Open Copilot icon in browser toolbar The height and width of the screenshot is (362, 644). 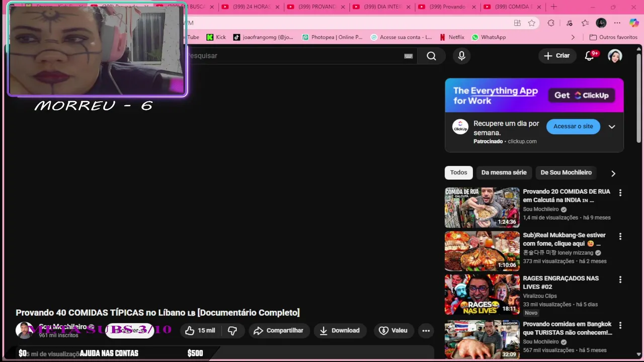(634, 23)
